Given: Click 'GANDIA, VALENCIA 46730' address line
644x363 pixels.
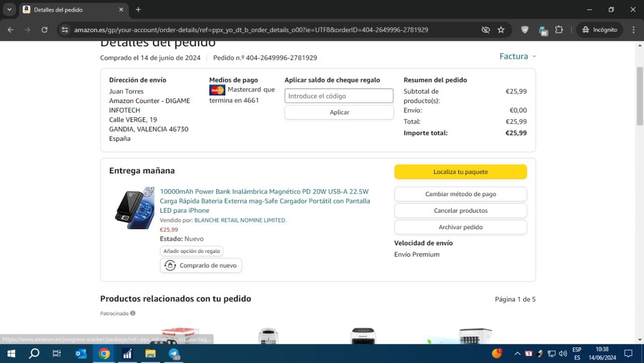Looking at the screenshot, I should coord(149,129).
